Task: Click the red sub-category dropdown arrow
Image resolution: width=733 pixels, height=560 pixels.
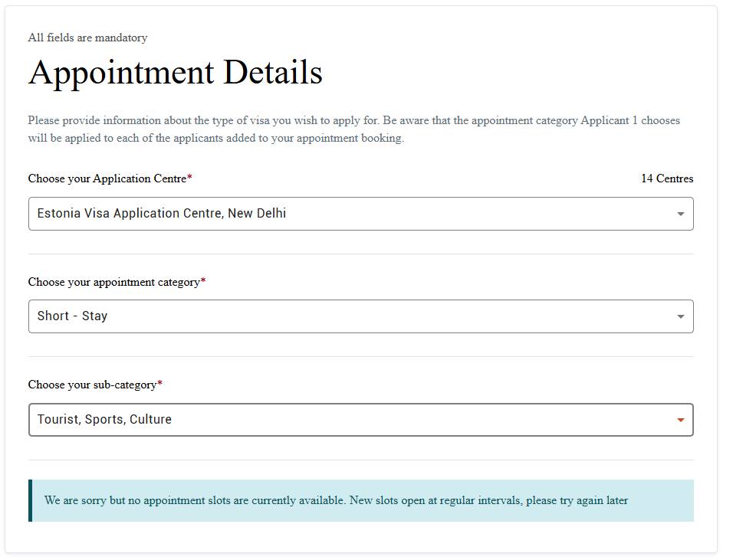Action: coord(680,420)
